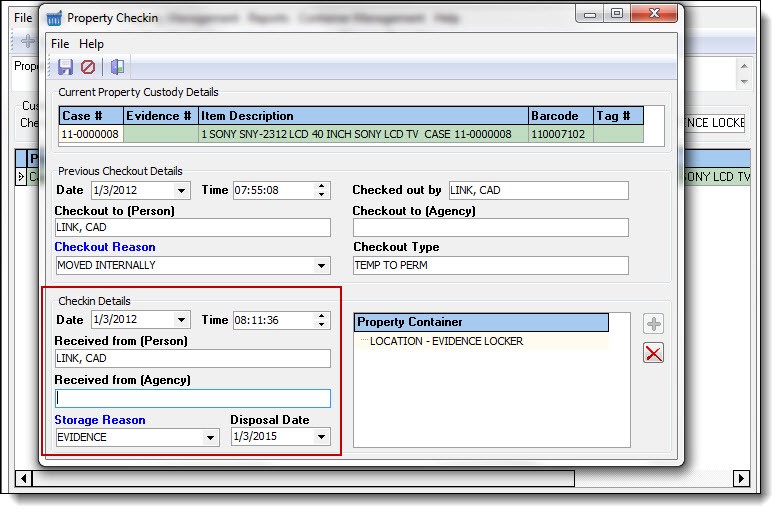Click the Received from (Agency) text field

(x=192, y=398)
